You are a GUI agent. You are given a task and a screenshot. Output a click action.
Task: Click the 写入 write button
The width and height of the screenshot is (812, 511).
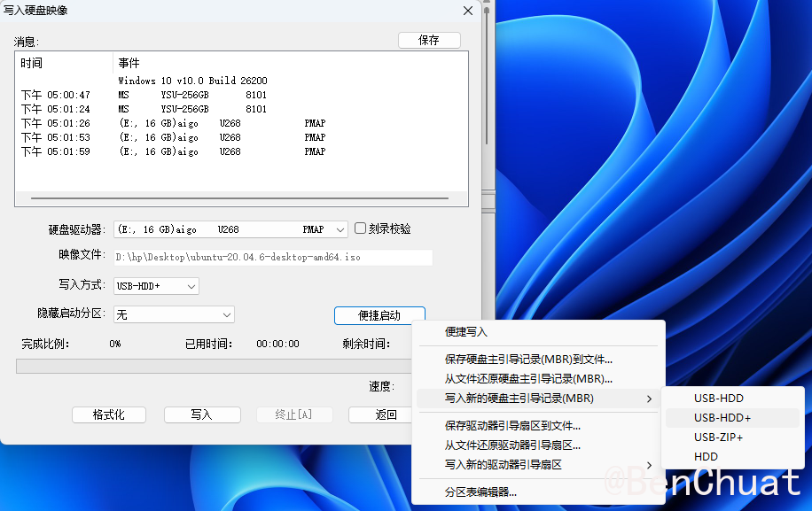[x=202, y=414]
